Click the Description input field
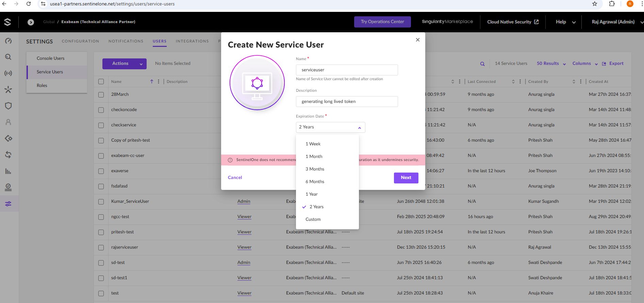644x303 pixels. pyautogui.click(x=347, y=102)
